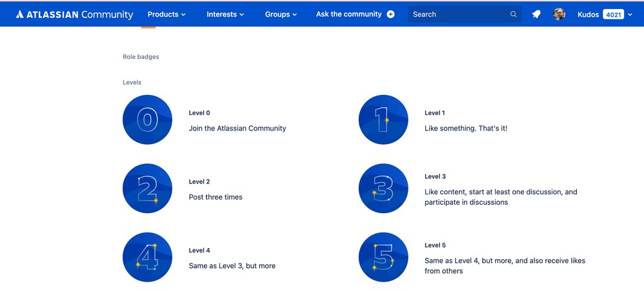Screen dimensions: 644x290
Task: Click the Role badges heading
Action: tap(141, 57)
